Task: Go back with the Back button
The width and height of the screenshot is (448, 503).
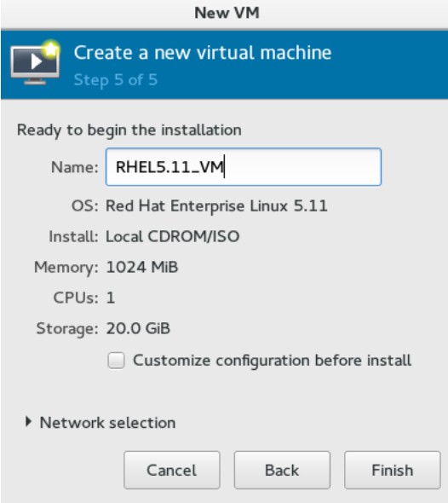Action: tap(282, 471)
